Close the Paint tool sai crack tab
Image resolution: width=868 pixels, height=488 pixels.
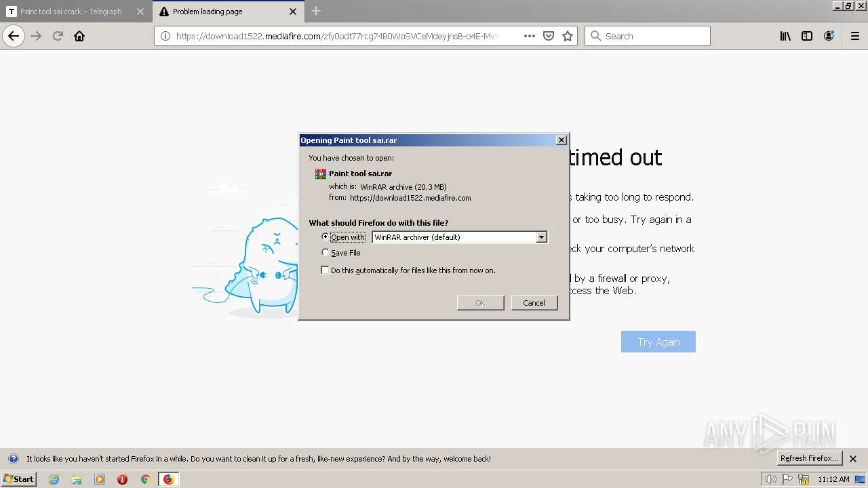(140, 12)
